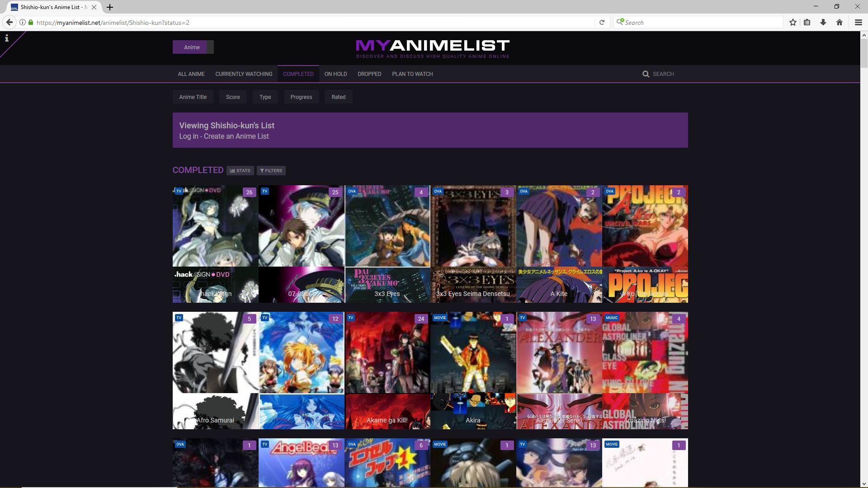Switch to Currently Watching tab
The width and height of the screenshot is (868, 488).
click(x=244, y=74)
